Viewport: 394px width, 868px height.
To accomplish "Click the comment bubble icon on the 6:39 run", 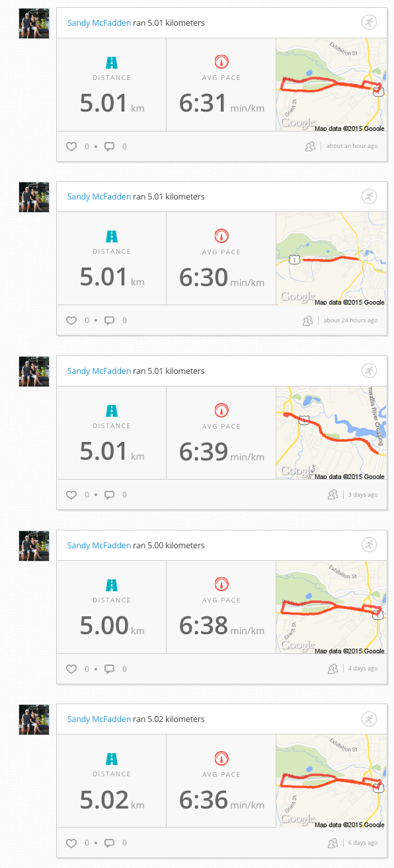I will click(x=110, y=494).
